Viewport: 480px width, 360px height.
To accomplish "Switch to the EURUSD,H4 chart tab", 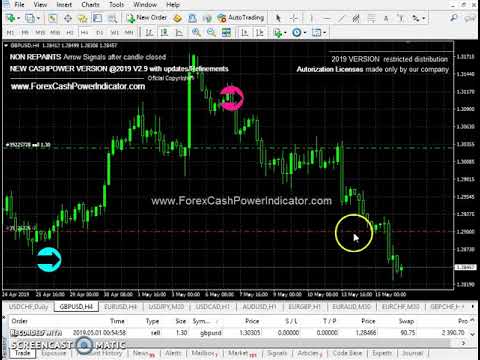I will 120,307.
